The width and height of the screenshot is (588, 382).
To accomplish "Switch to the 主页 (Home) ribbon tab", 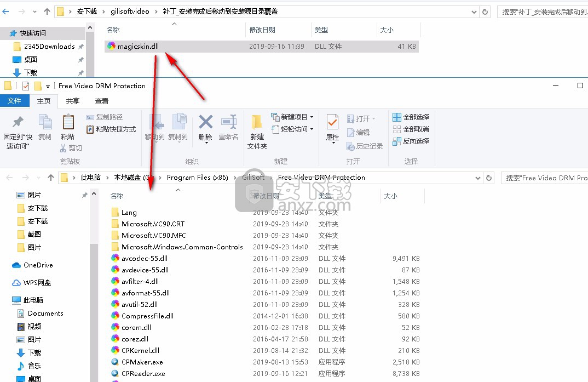I will (x=43, y=101).
